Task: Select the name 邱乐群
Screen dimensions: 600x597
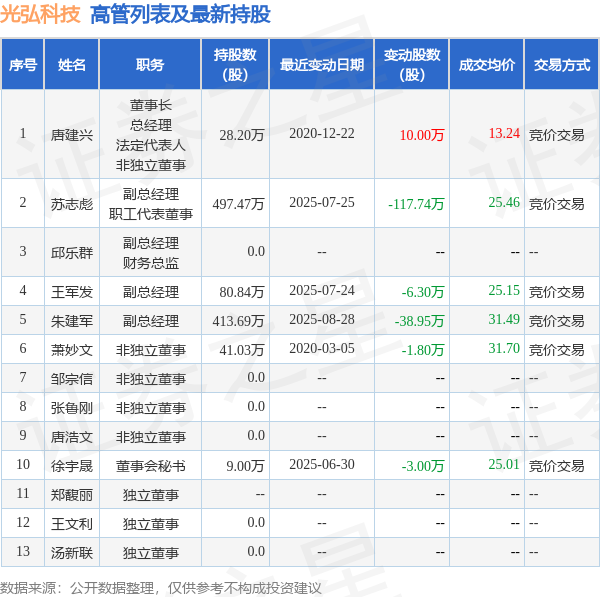Action: (72, 253)
